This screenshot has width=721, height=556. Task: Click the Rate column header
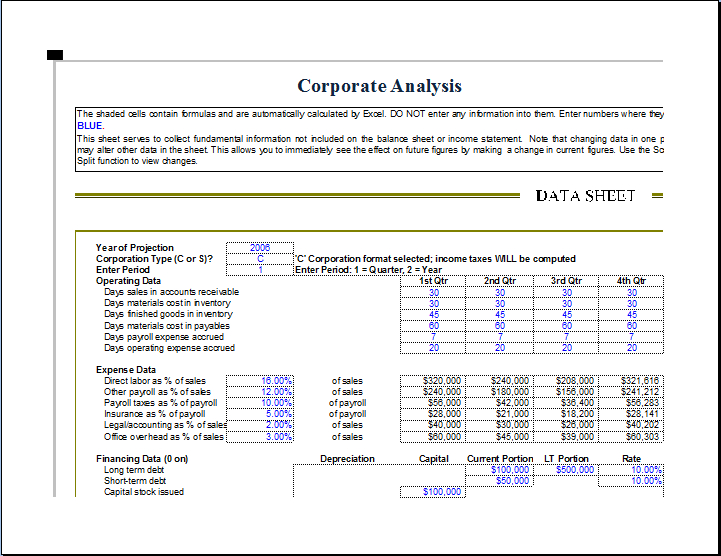(631, 459)
